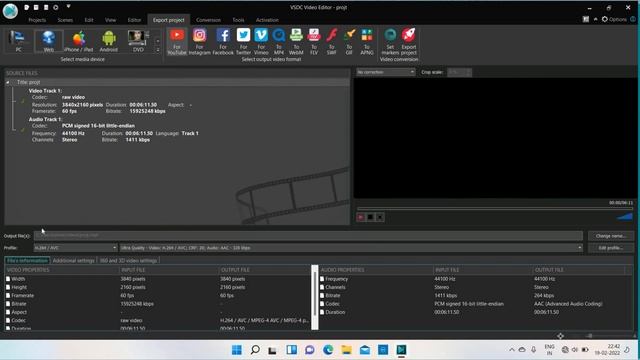The height and width of the screenshot is (360, 640).
Task: Open the Editor menu tab
Action: pyautogui.click(x=134, y=20)
